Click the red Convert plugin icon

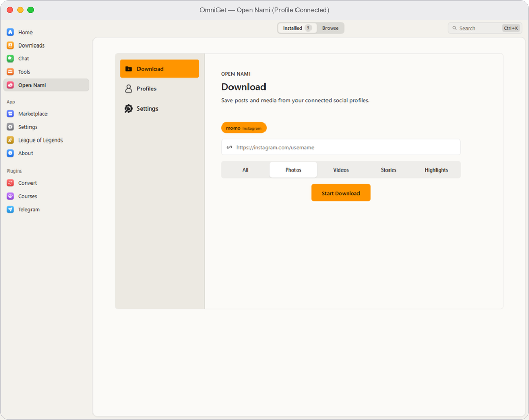tap(10, 183)
